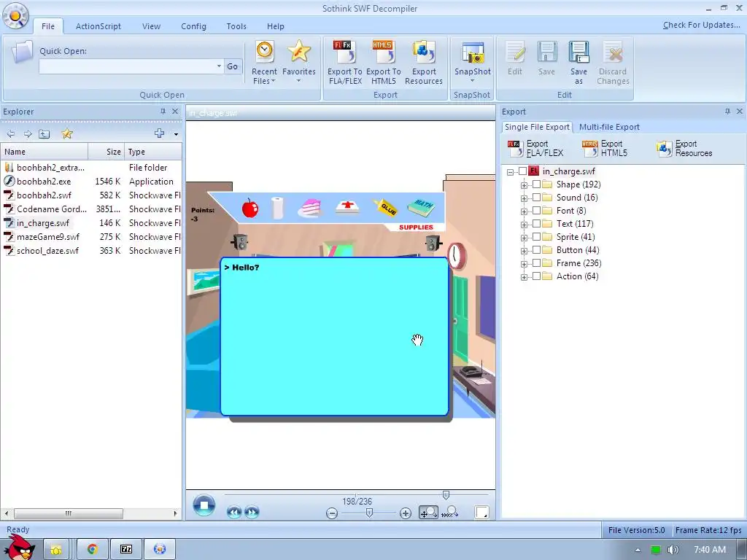This screenshot has width=747, height=560.
Task: Collapse the in_charge.swf tree node
Action: click(x=510, y=172)
